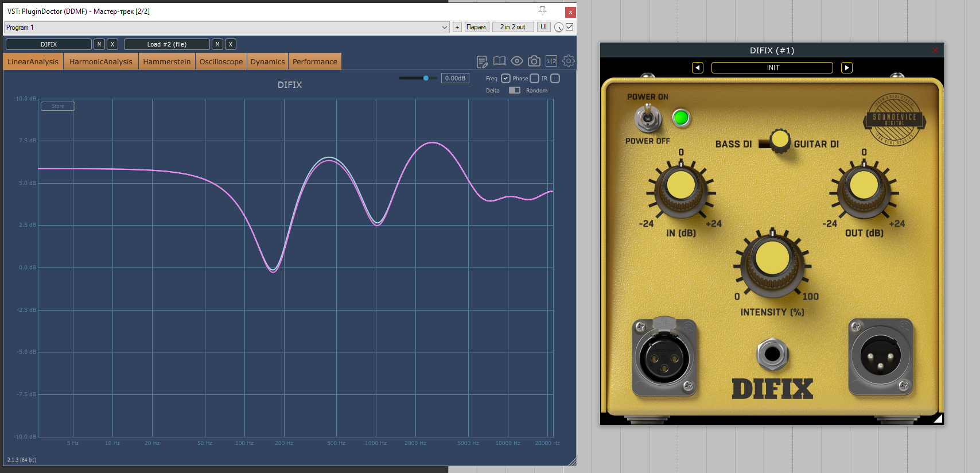Take a snapshot with the camera icon
This screenshot has width=980, height=473.
point(534,61)
